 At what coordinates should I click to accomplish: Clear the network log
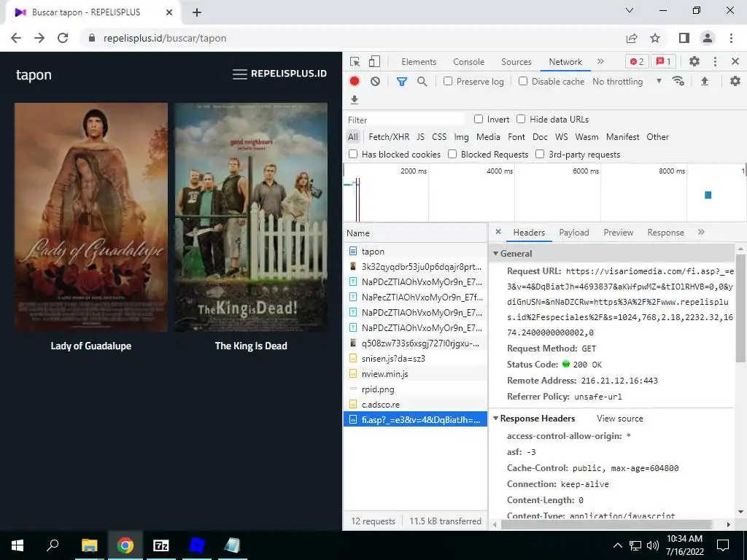(376, 82)
